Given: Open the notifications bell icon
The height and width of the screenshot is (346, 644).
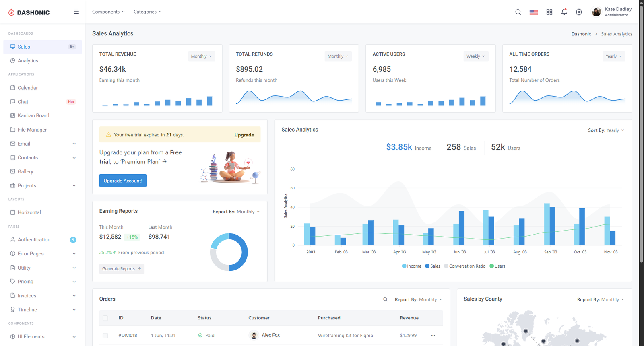Looking at the screenshot, I should pyautogui.click(x=564, y=12).
